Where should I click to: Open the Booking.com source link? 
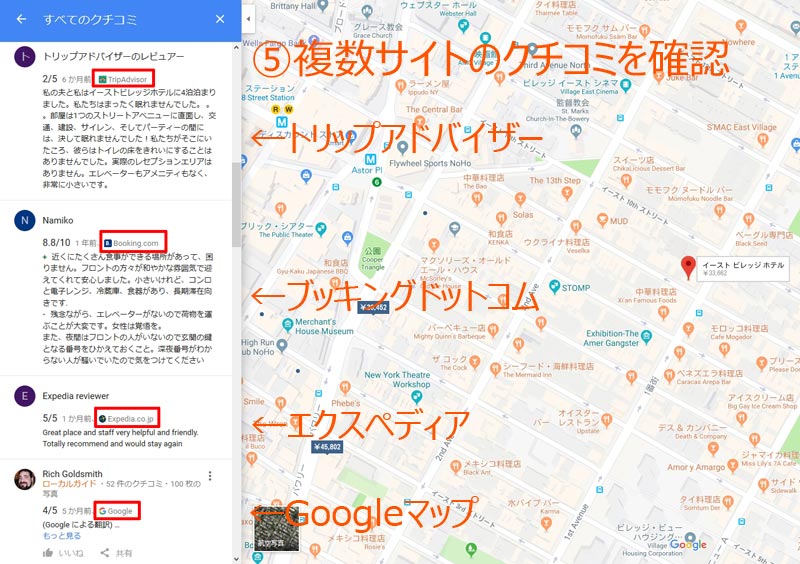[132, 243]
